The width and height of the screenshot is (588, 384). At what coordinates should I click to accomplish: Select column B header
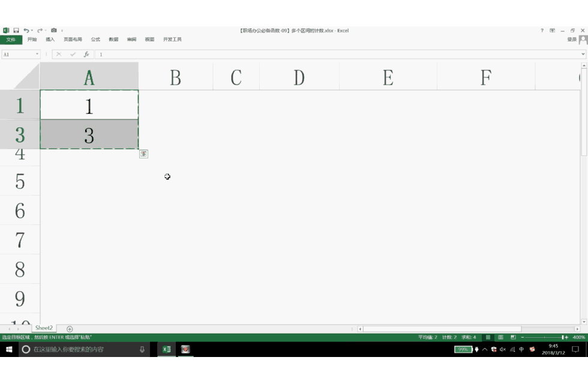pos(175,77)
